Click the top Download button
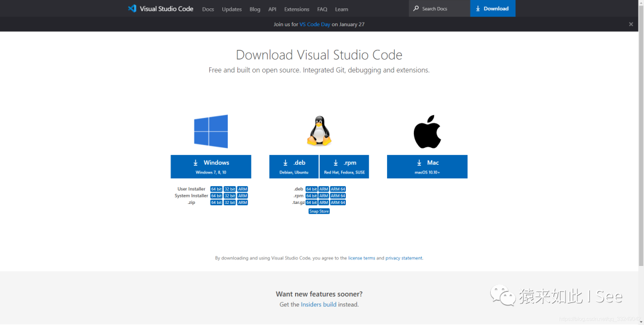Screen dimensions: 644x325 coord(493,8)
